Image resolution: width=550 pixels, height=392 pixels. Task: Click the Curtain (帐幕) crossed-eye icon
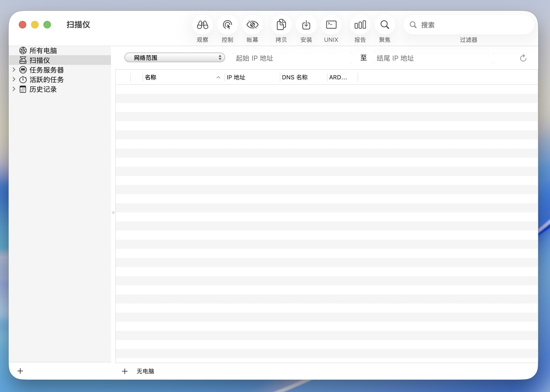(x=252, y=25)
